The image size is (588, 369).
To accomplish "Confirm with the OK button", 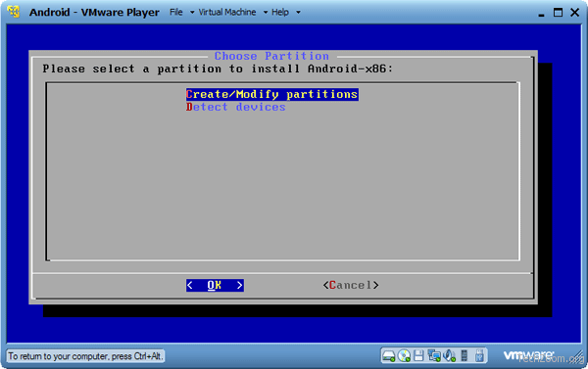I will tap(215, 286).
